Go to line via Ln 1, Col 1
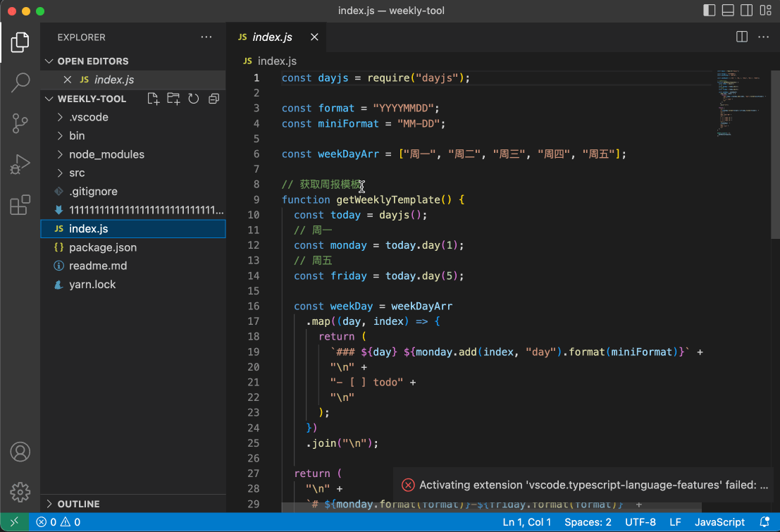Viewport: 780px width, 532px height. [x=526, y=522]
